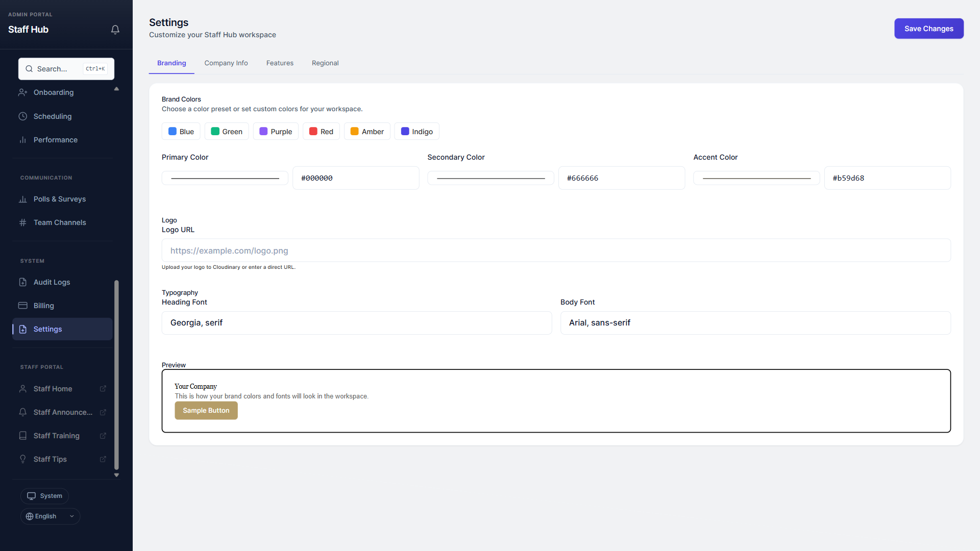Open Audit Logs in the System section
This screenshot has width=980, height=551.
tap(51, 282)
